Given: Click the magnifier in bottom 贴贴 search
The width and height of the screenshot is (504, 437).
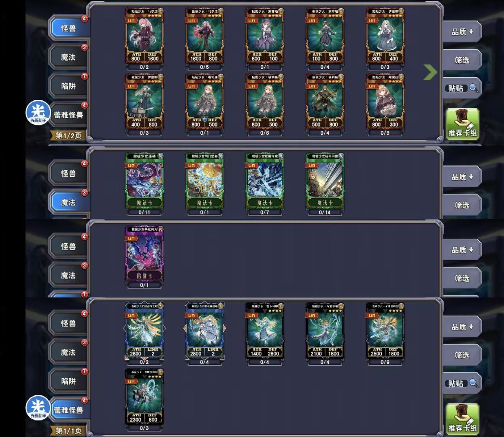Looking at the screenshot, I should 473,383.
